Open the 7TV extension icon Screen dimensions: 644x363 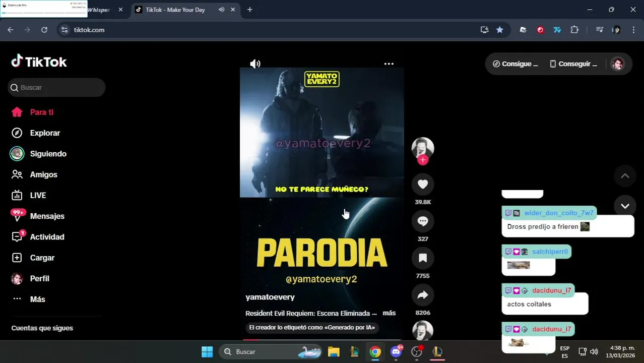click(x=557, y=30)
